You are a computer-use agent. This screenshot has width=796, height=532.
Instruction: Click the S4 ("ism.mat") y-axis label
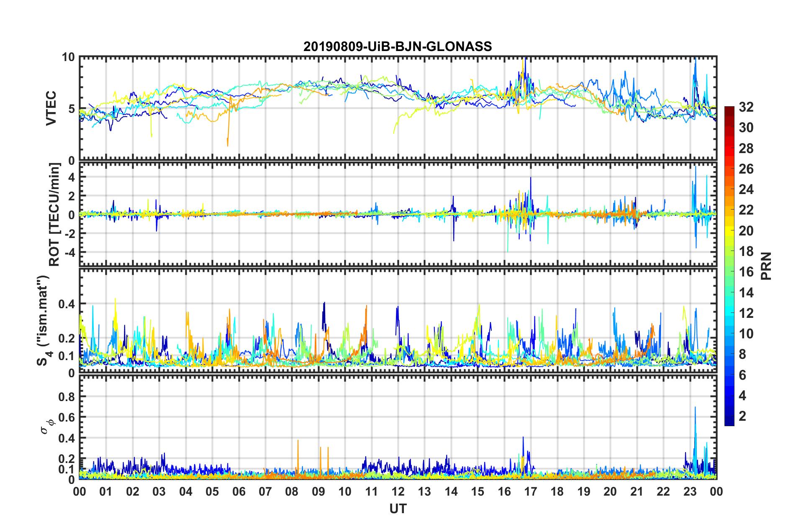point(44,320)
